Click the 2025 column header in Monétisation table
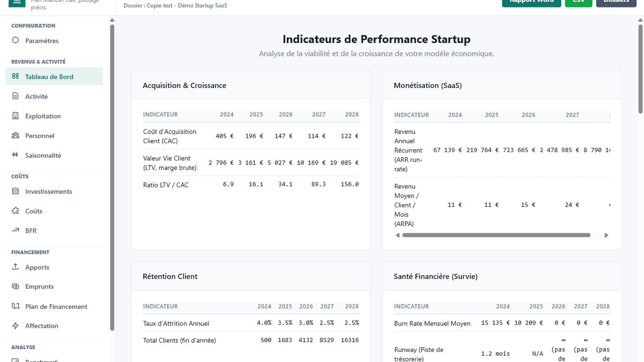Viewport: 644px width, 362px height. 491,115
